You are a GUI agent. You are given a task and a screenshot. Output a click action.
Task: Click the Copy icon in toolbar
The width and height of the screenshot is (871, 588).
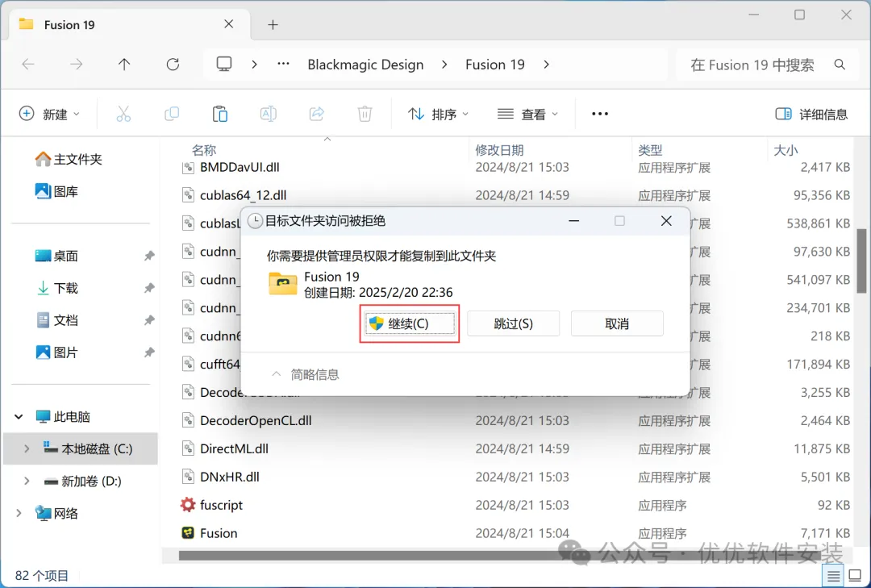[172, 114]
